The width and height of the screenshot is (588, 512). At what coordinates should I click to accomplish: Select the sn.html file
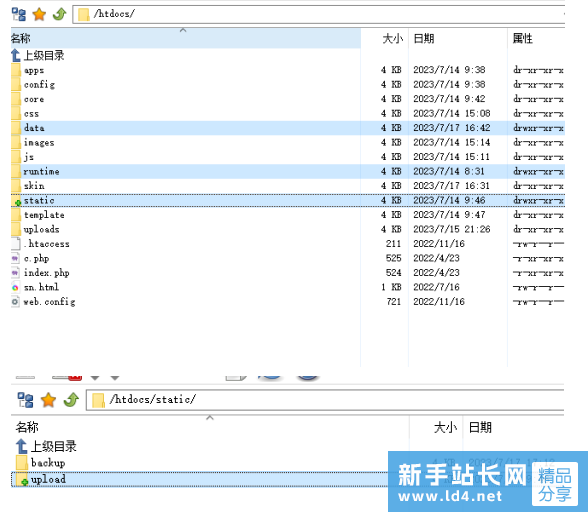(288, 287)
